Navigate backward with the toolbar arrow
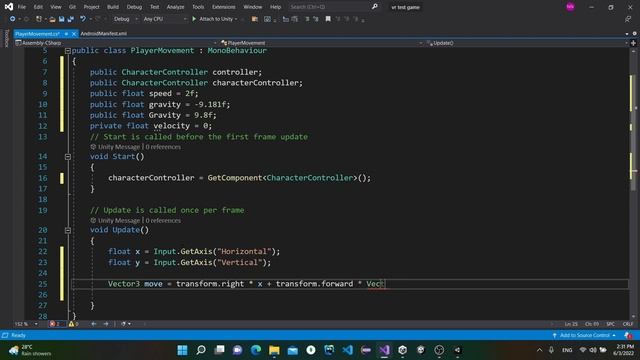The width and height of the screenshot is (640, 360). pyautogui.click(x=12, y=19)
